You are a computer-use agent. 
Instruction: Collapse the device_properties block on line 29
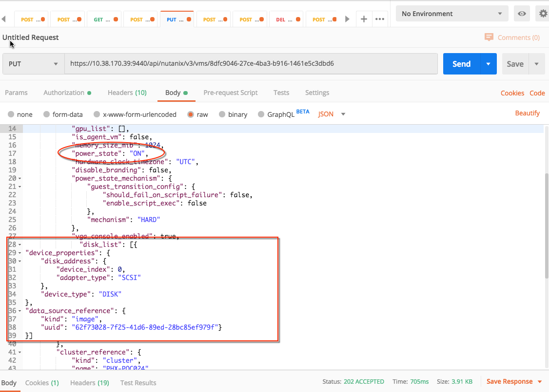pos(20,253)
